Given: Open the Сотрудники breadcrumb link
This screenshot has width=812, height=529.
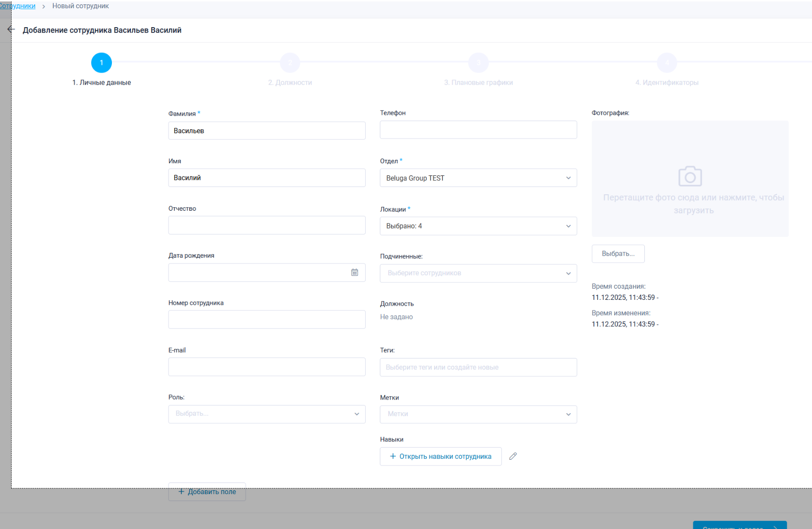Looking at the screenshot, I should 18,6.
